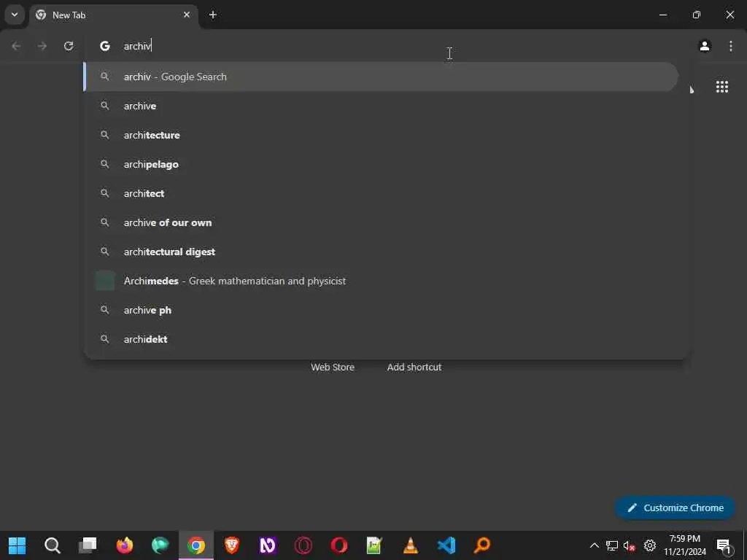Open the Chrome profile icon
This screenshot has height=560, width=747.
point(705,46)
